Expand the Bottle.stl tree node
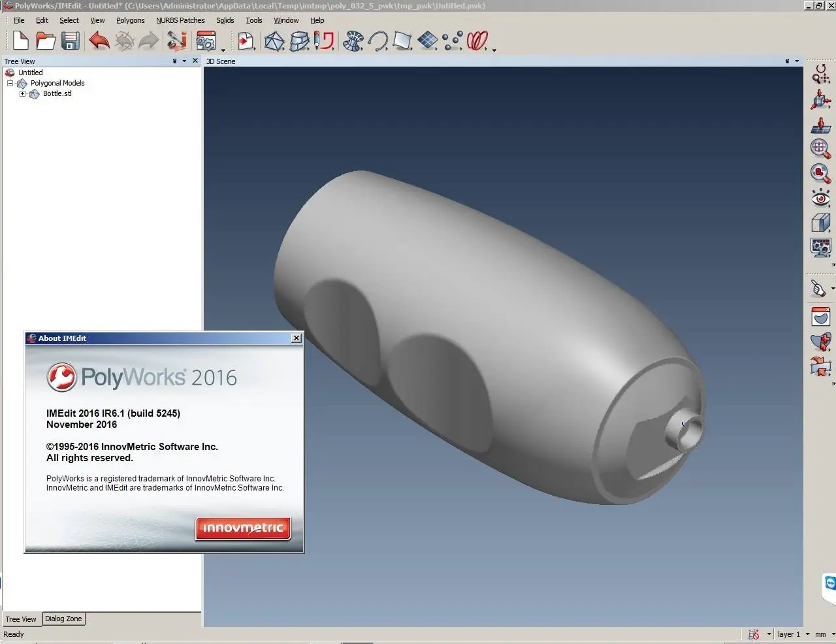Image resolution: width=836 pixels, height=644 pixels. [22, 93]
